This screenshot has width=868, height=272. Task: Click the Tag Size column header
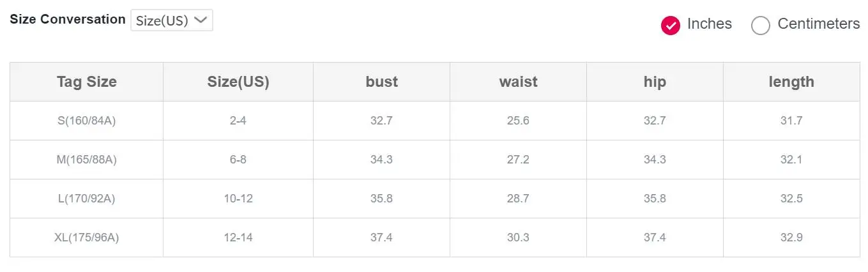(86, 82)
